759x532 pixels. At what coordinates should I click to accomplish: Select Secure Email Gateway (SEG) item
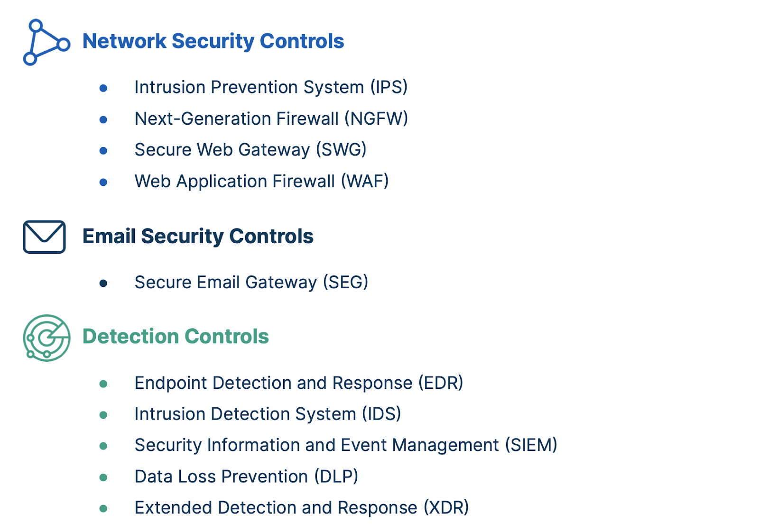pos(251,283)
